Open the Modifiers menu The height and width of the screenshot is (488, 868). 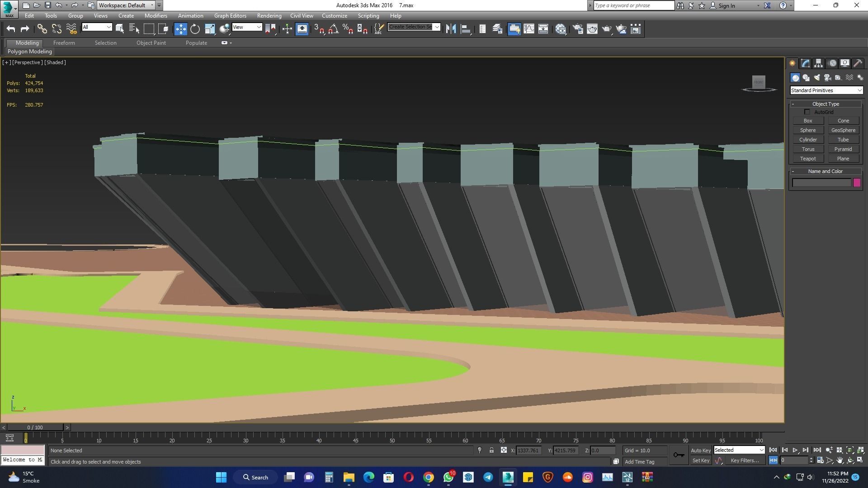point(156,16)
